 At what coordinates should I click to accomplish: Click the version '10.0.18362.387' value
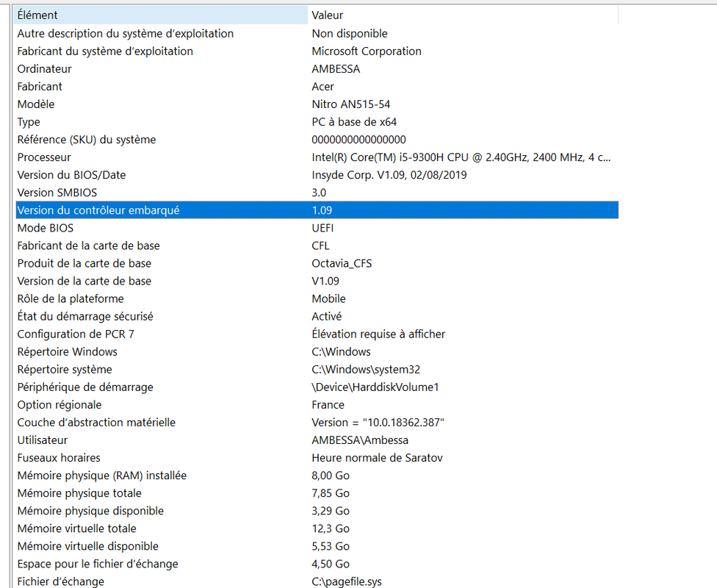click(x=378, y=423)
